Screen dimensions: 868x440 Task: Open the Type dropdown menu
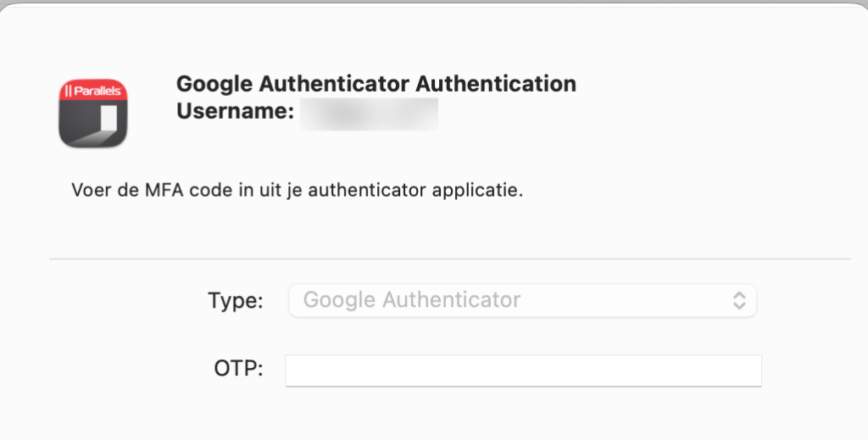click(x=522, y=300)
